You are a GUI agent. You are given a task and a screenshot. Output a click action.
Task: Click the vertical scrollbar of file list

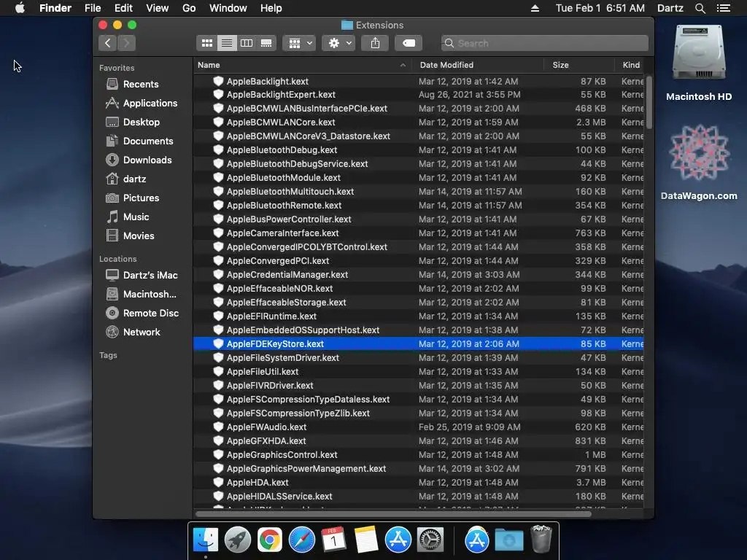point(649,102)
